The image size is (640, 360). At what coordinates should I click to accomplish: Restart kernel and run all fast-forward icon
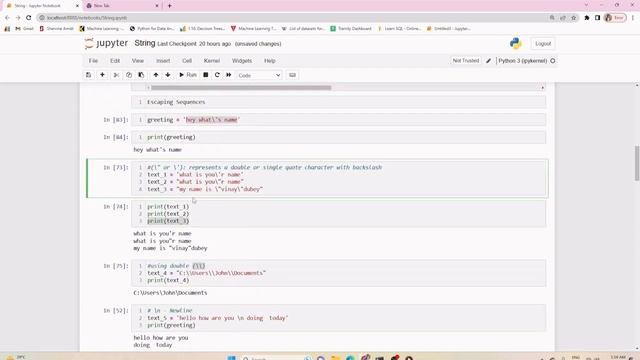pos(229,75)
